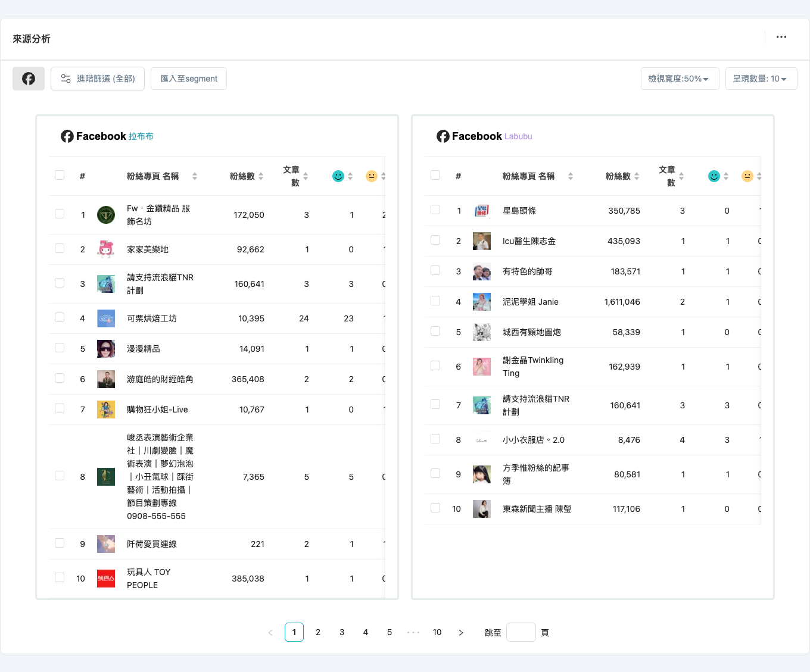
Task: Click the 購物狂小姐-Live page avatar
Action: click(x=106, y=410)
